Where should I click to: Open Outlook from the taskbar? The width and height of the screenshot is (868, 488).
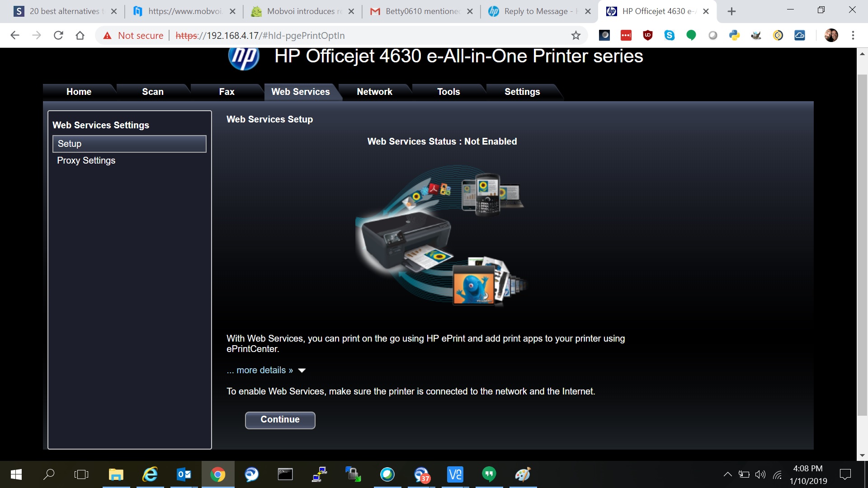click(184, 474)
